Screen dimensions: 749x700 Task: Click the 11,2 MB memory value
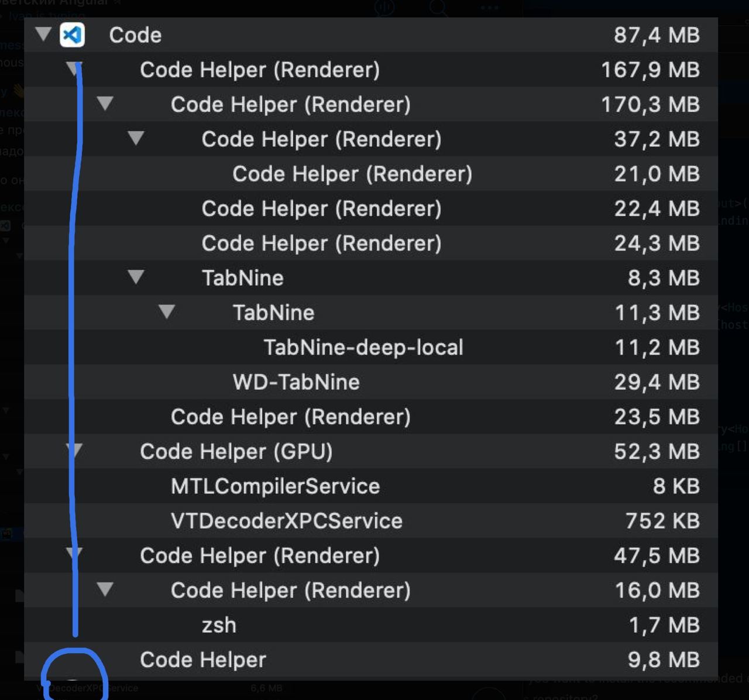pyautogui.click(x=657, y=348)
